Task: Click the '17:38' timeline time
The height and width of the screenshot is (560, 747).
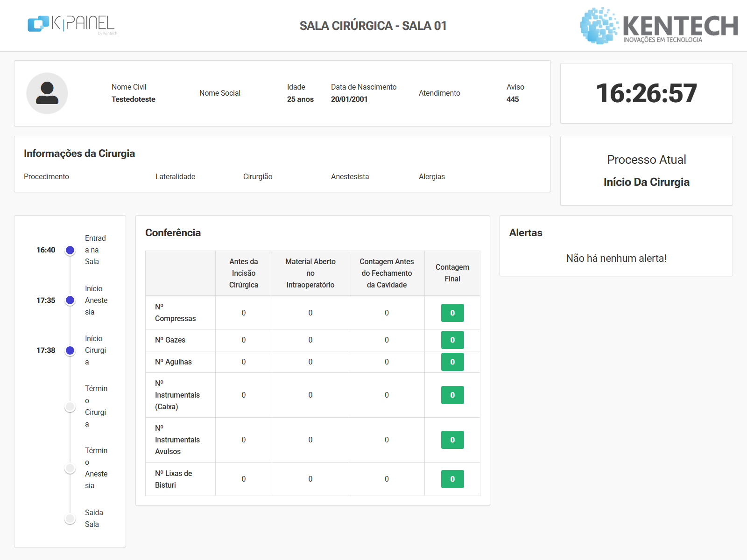Action: pyautogui.click(x=46, y=350)
